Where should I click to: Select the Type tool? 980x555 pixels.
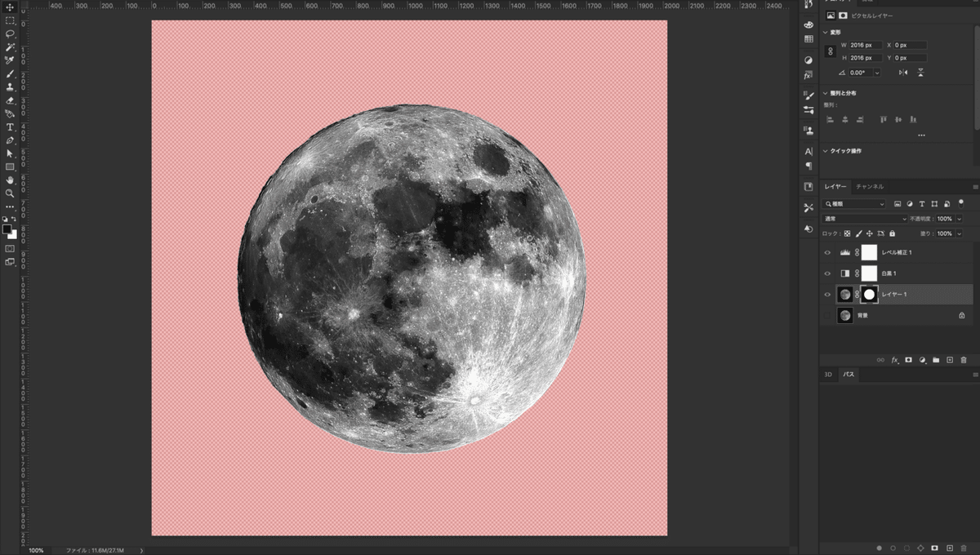coord(10,127)
